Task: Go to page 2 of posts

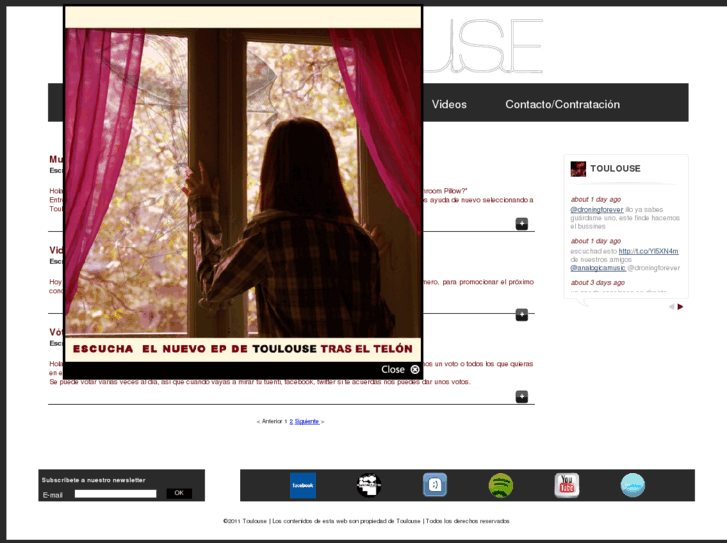Action: [291, 422]
